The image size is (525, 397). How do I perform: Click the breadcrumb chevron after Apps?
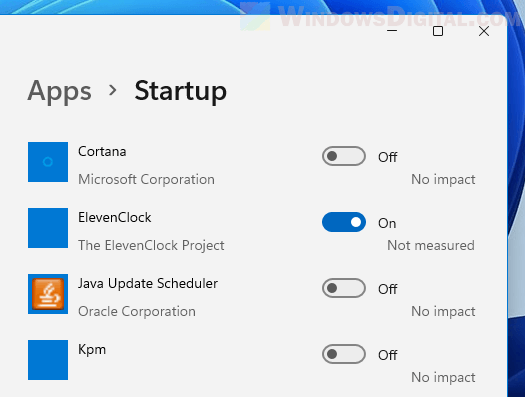point(113,90)
